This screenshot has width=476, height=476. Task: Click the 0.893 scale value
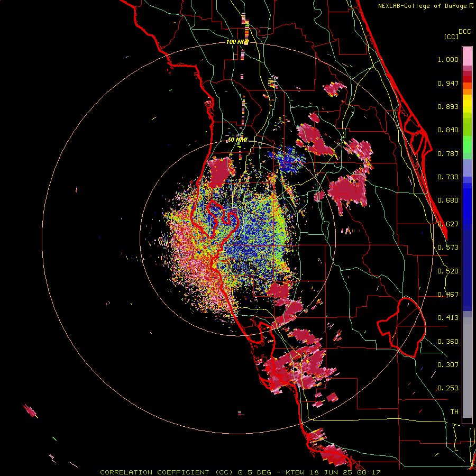click(448, 106)
